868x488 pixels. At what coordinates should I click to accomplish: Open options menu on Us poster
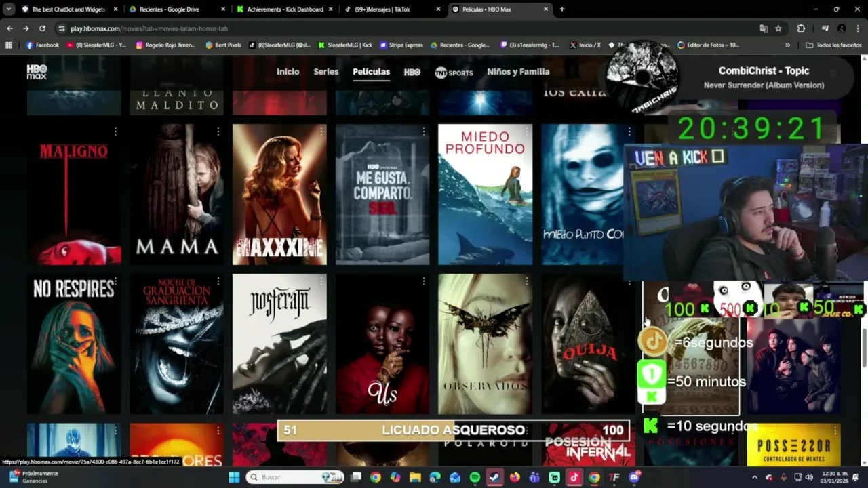click(x=424, y=281)
